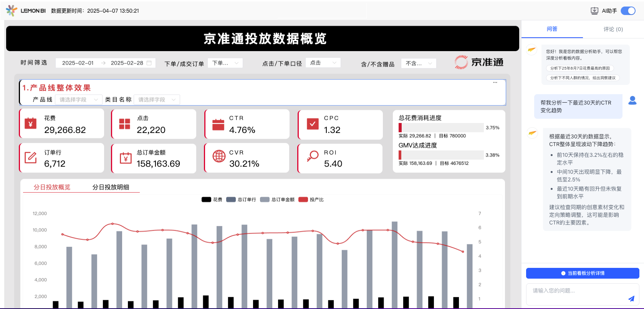644x309 pixels.
Task: Click the LEMON BI logo icon
Action: pyautogui.click(x=12, y=10)
